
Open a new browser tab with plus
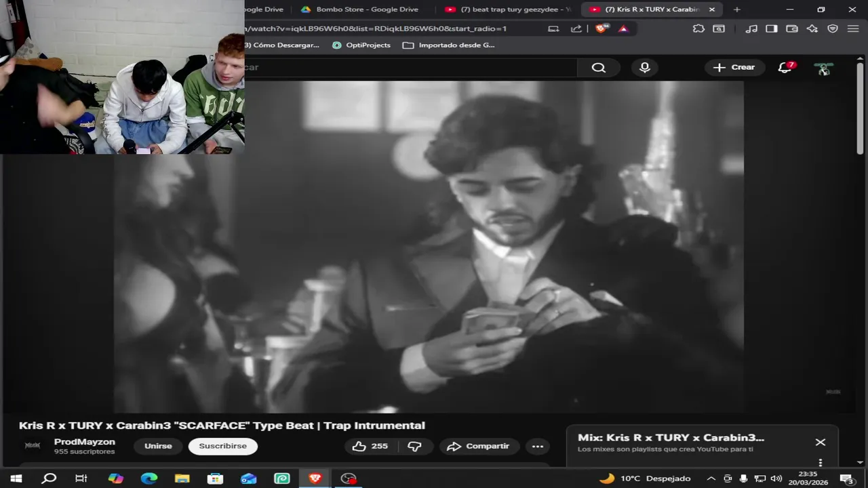pos(737,9)
